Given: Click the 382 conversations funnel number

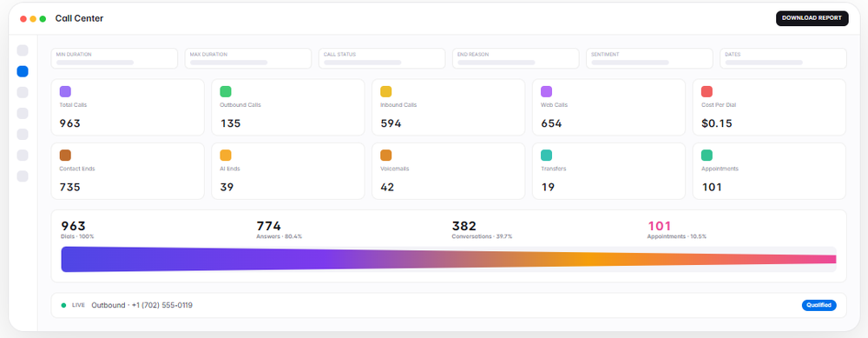Looking at the screenshot, I should tap(464, 226).
